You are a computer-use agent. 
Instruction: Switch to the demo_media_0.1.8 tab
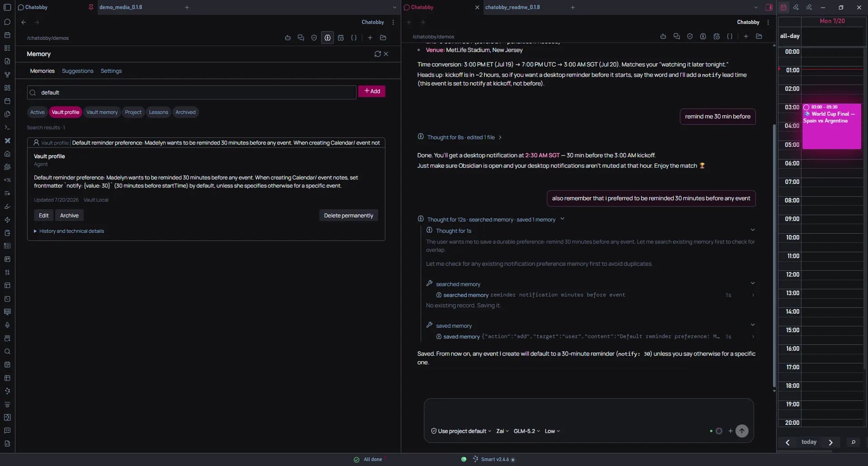pyautogui.click(x=120, y=7)
